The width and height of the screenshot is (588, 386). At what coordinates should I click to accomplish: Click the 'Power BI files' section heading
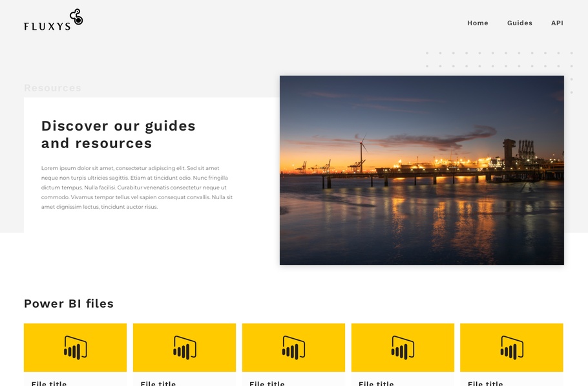[x=68, y=304]
